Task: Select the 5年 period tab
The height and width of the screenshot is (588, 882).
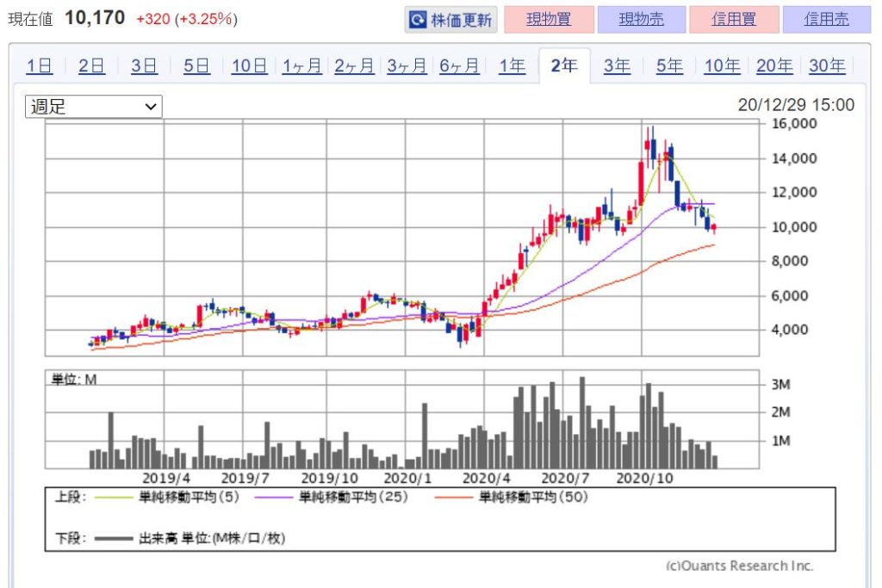Action: pyautogui.click(x=669, y=66)
